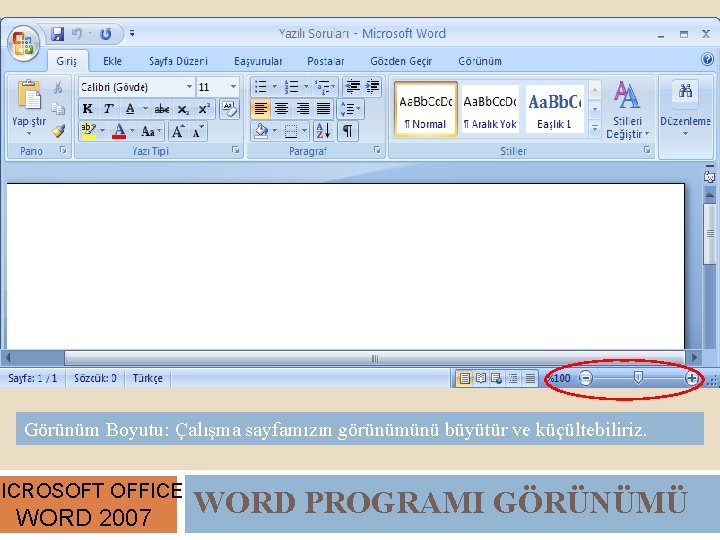Open the Calibri font name dropdown
This screenshot has height=540, width=720.
coord(189,87)
